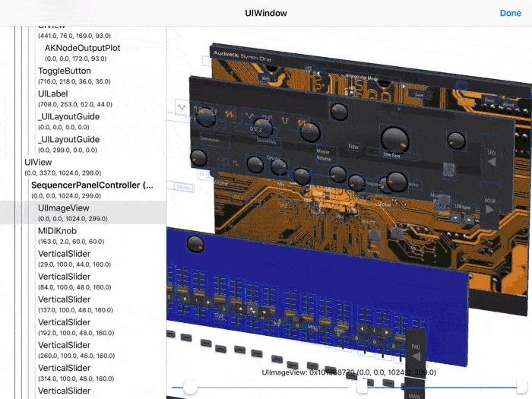Click the 120 bpm tempo display
The height and width of the screenshot is (399, 532).
pyautogui.click(x=462, y=207)
